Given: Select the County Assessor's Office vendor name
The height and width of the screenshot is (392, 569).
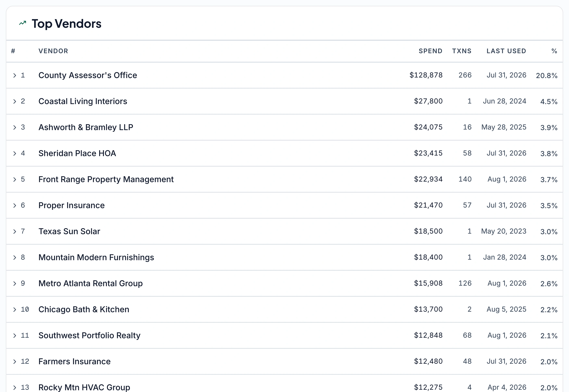Looking at the screenshot, I should click(88, 75).
